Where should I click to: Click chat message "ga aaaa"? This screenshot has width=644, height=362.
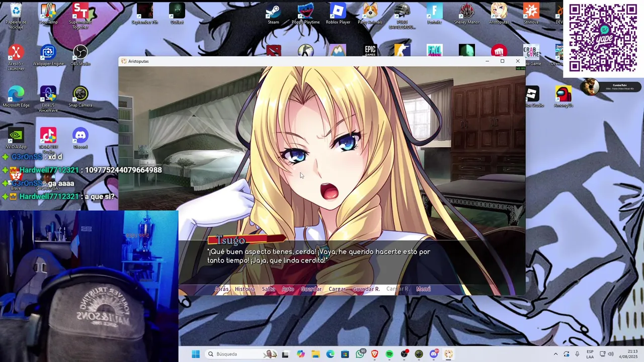coord(61,184)
